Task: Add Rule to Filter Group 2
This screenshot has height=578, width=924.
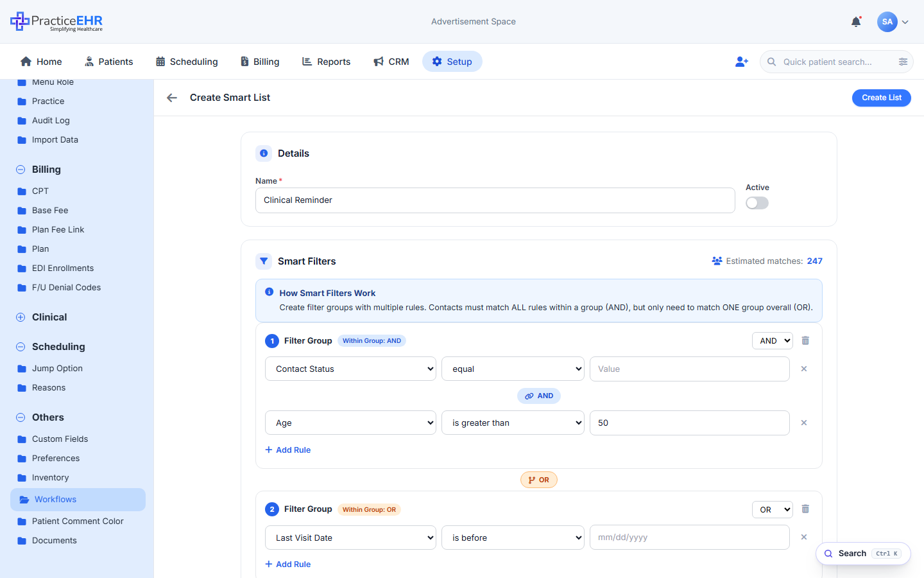Action: (288, 564)
